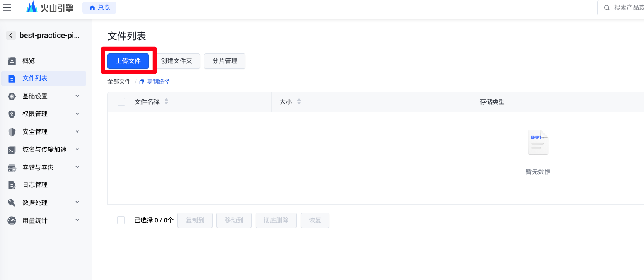Click the 恢复 button

point(315,220)
